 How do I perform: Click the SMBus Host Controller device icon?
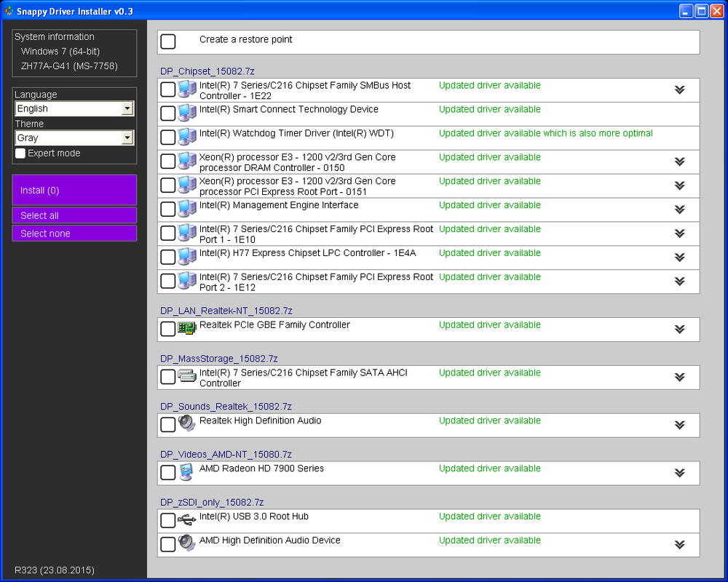(x=187, y=89)
